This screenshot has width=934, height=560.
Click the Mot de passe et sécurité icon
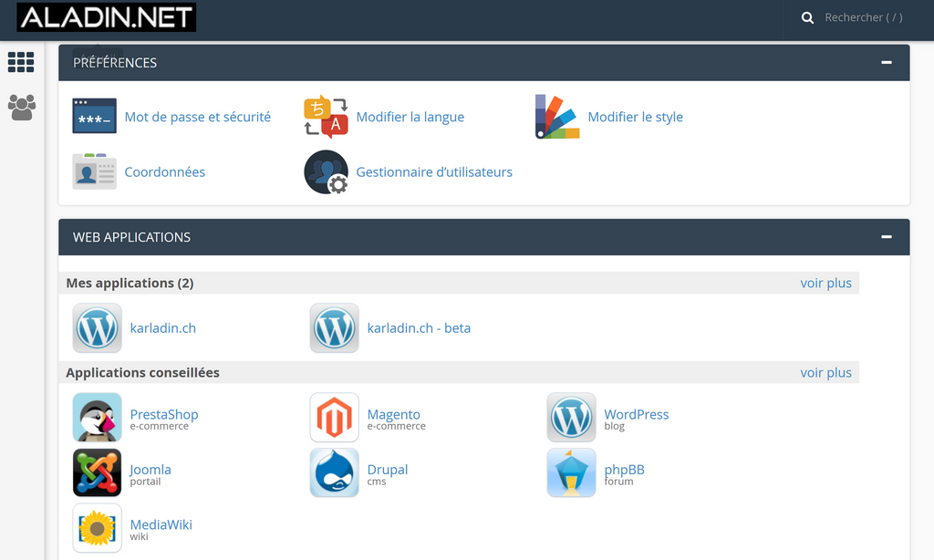95,117
